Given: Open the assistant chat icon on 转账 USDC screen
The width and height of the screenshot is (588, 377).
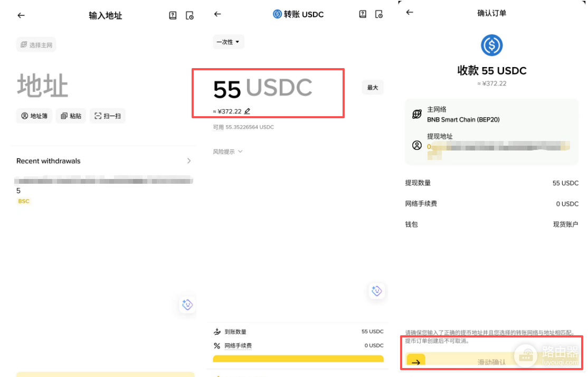Looking at the screenshot, I should (x=376, y=291).
